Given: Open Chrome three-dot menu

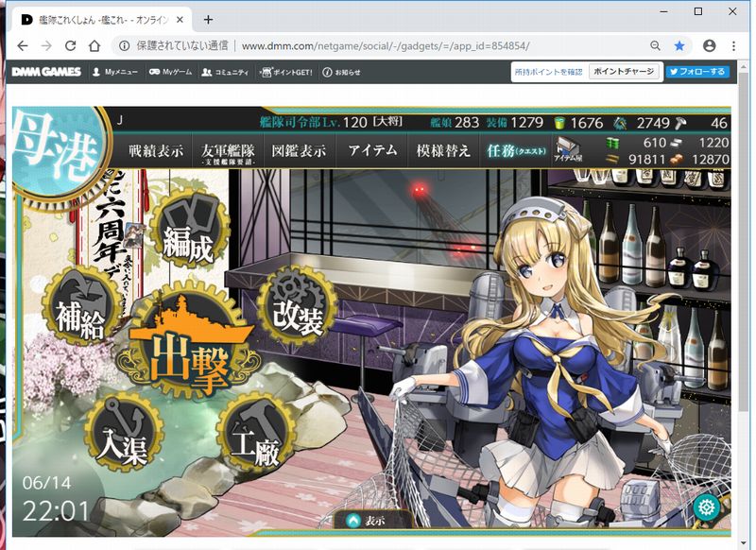Looking at the screenshot, I should (733, 45).
